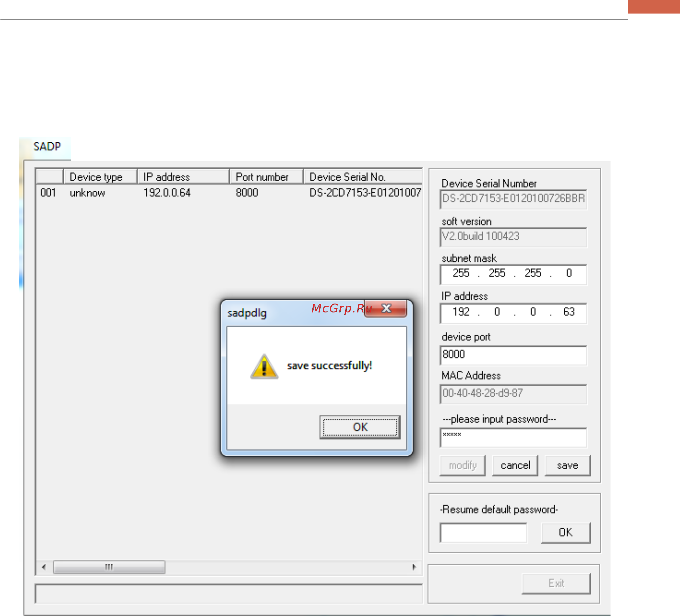Click the horizontal scrollbar left arrow
This screenshot has width=680, height=616.
[44, 567]
